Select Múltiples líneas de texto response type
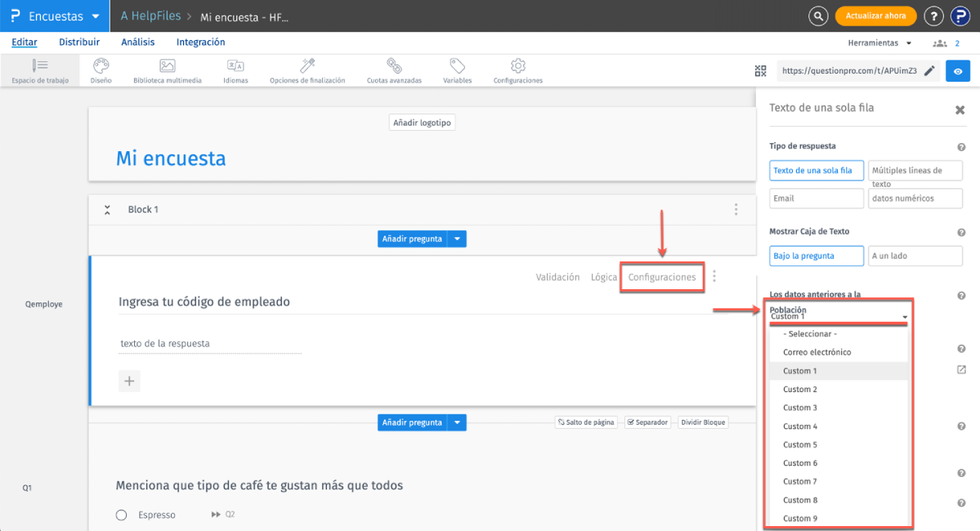The image size is (980, 531). (x=915, y=171)
